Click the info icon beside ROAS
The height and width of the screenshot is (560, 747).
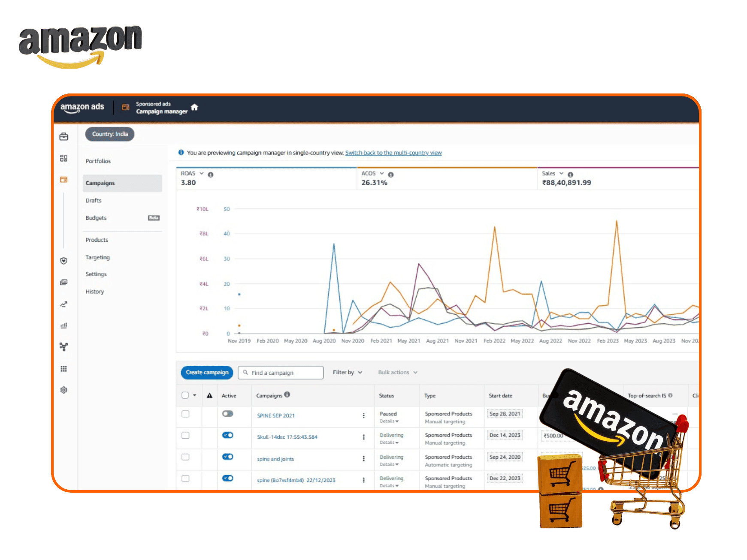pos(211,175)
